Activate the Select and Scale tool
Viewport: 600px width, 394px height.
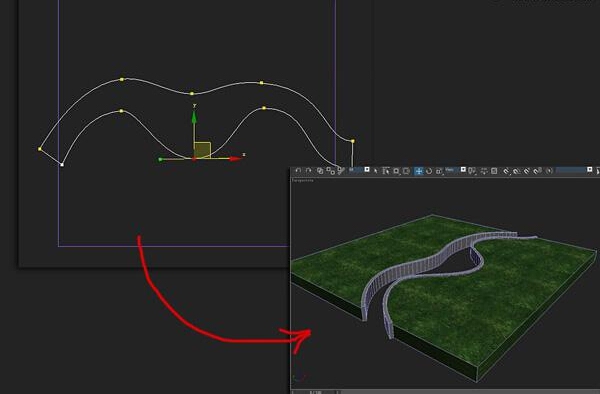439,171
